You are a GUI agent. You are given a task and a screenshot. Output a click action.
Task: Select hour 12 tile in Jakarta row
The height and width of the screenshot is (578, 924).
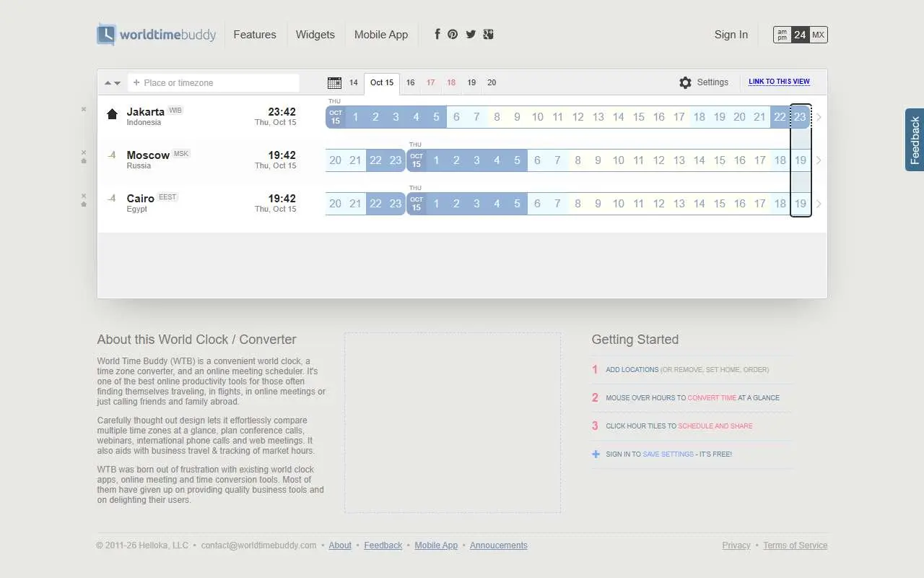click(x=578, y=117)
